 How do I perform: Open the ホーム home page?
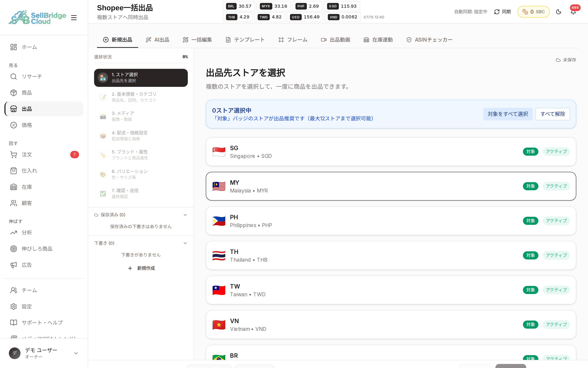pyautogui.click(x=44, y=47)
